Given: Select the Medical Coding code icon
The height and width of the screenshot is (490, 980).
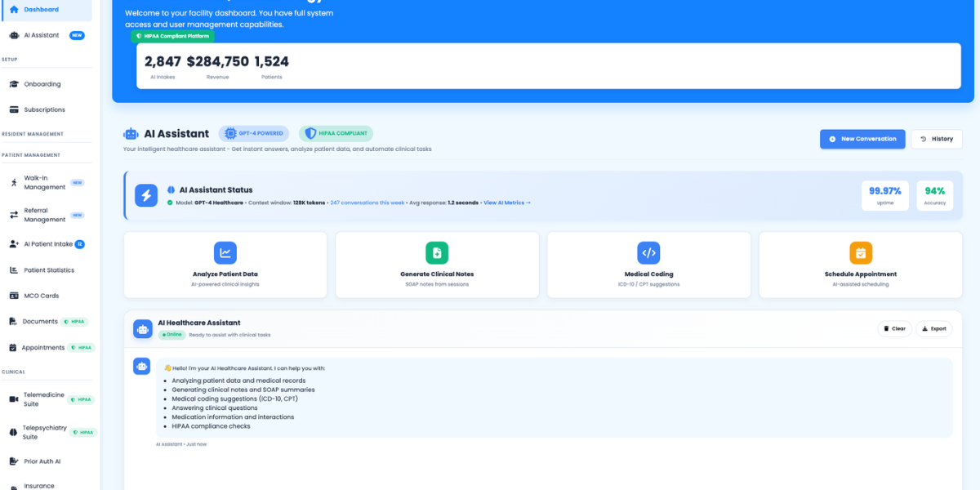Looking at the screenshot, I should (x=648, y=253).
